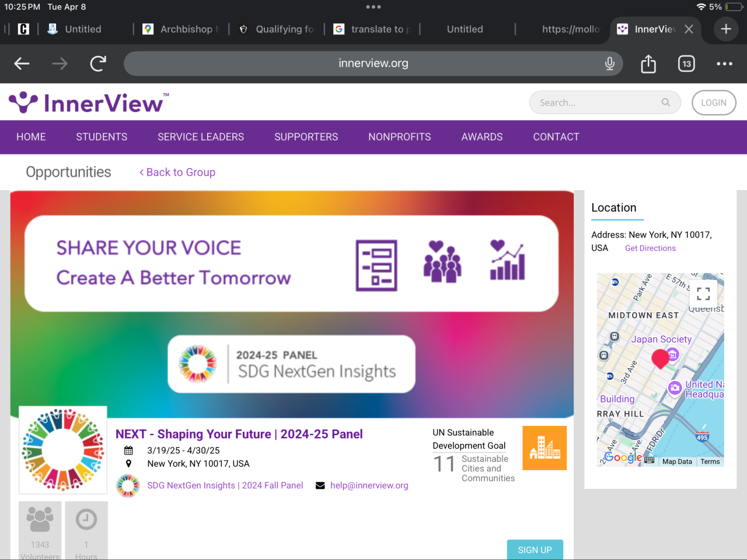
Task: Click the NEXT - Shaping Your Future title
Action: (x=239, y=434)
